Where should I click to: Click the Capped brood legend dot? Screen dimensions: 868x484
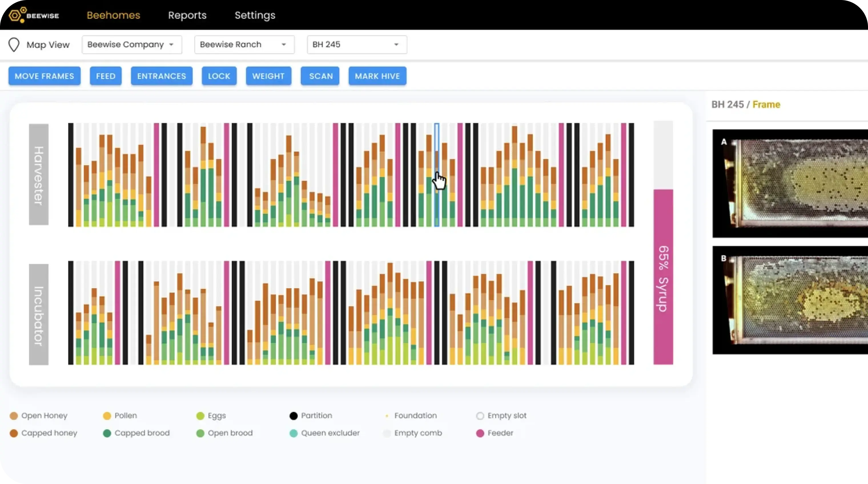click(107, 433)
